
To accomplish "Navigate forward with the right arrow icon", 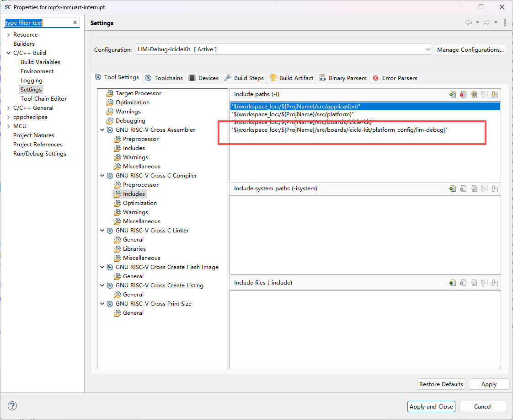I will click(x=487, y=22).
